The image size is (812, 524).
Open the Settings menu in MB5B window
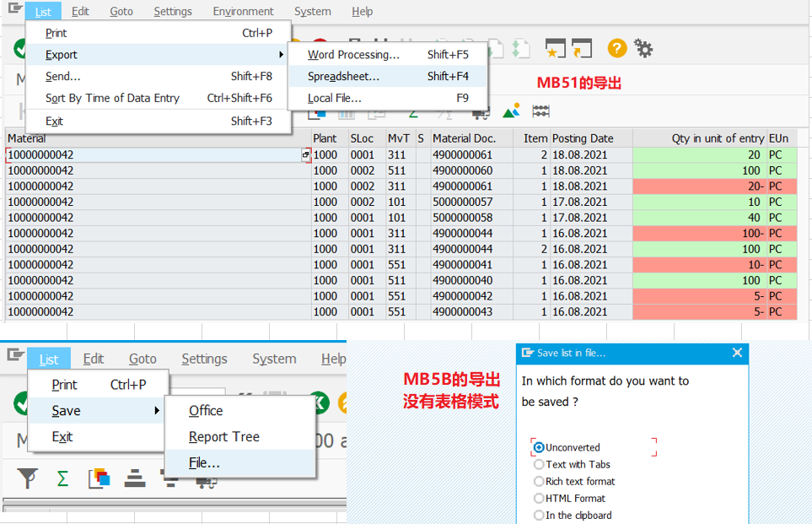point(204,359)
